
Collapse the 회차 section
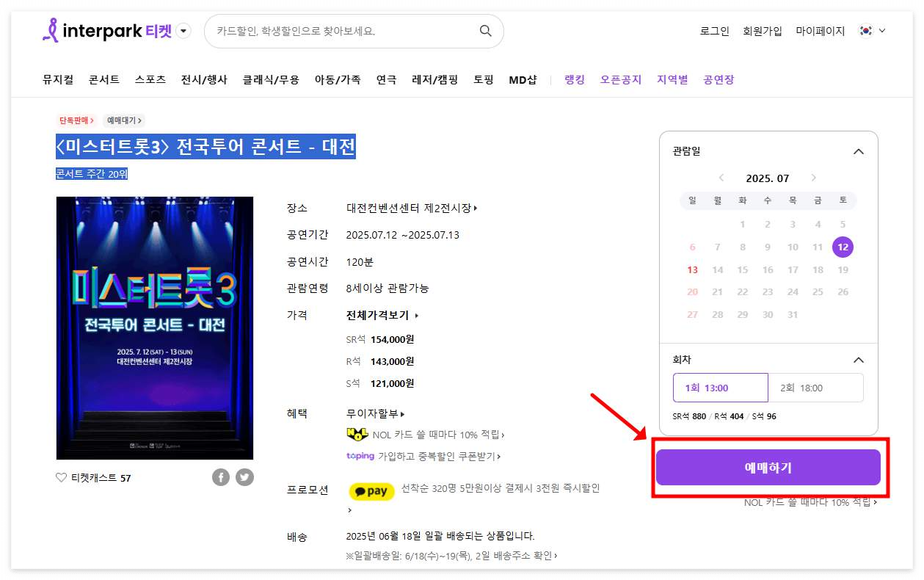pos(858,360)
